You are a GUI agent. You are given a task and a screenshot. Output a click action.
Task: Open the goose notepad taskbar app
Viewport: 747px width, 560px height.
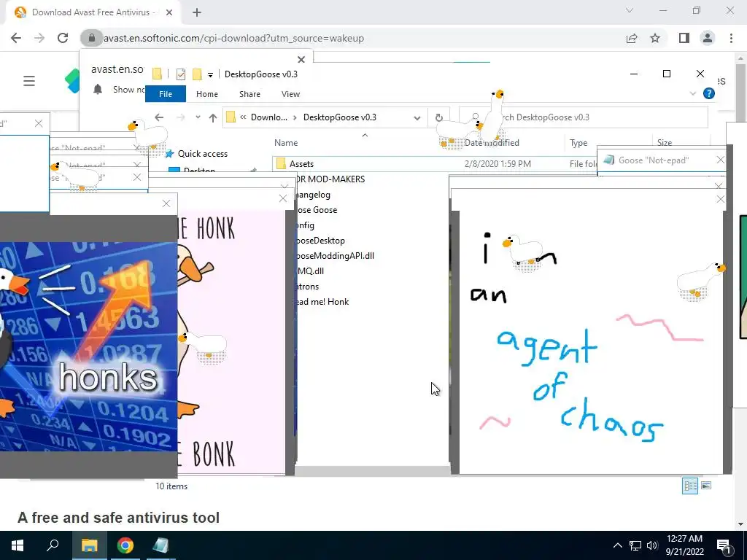point(160,545)
